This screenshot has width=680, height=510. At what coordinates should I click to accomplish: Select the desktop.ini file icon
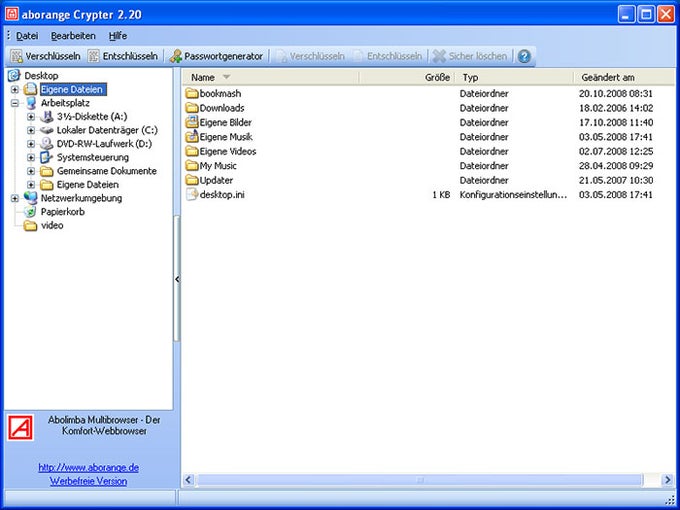point(192,194)
